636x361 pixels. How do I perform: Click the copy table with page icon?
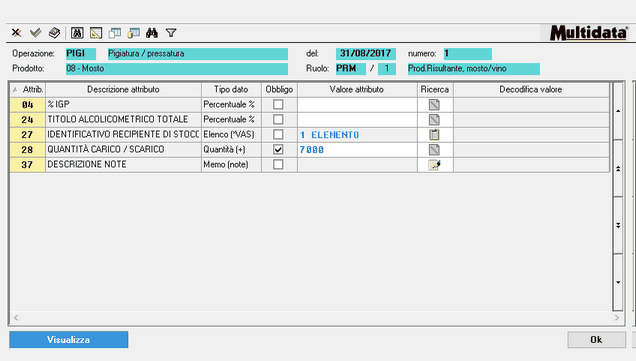[x=115, y=33]
